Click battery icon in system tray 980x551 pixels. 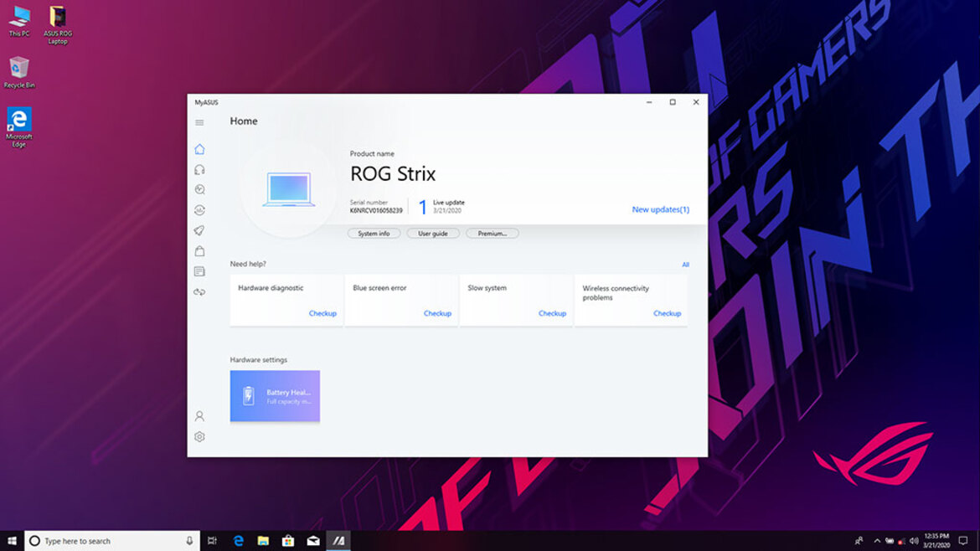coord(890,541)
